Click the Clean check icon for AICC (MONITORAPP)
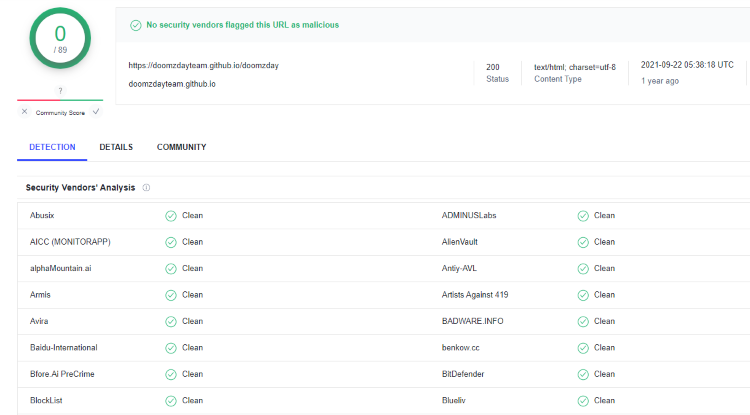Screen dimensions: 750x415 point(171,242)
